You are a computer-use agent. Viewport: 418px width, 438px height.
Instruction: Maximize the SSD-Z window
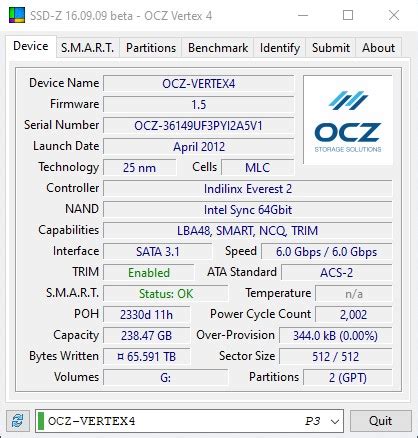coord(348,15)
